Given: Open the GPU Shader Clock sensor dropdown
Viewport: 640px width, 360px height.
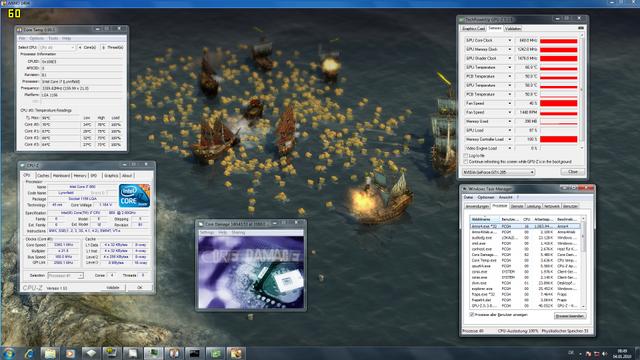Looking at the screenshot, I should [509, 58].
